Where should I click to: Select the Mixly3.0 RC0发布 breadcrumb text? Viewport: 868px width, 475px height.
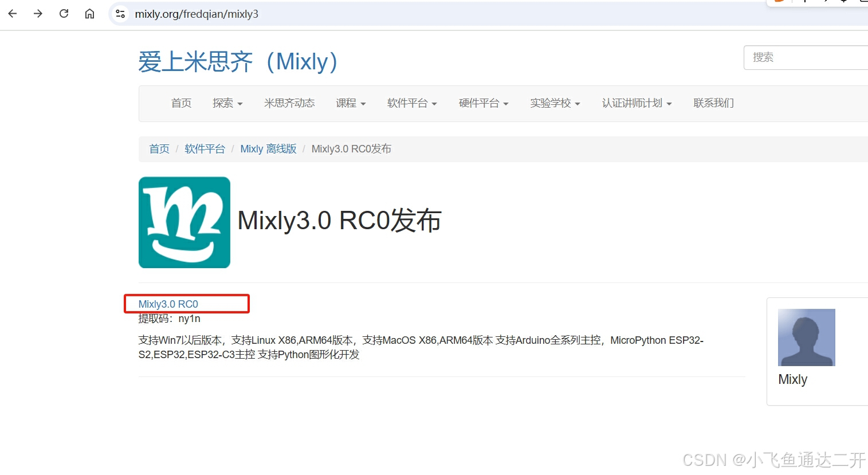pyautogui.click(x=351, y=149)
